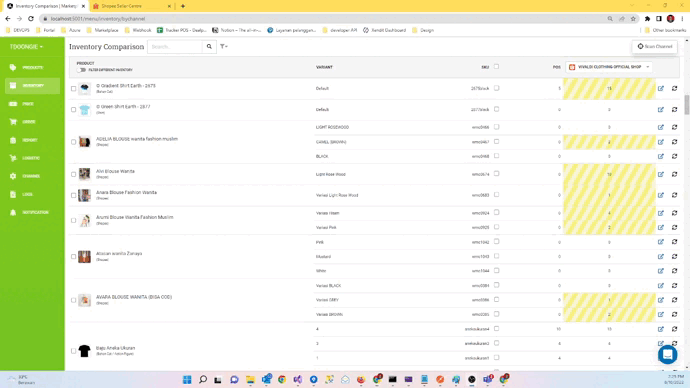The image size is (690, 388).
Task: Open the Marketplace bookmark
Action: [103, 30]
